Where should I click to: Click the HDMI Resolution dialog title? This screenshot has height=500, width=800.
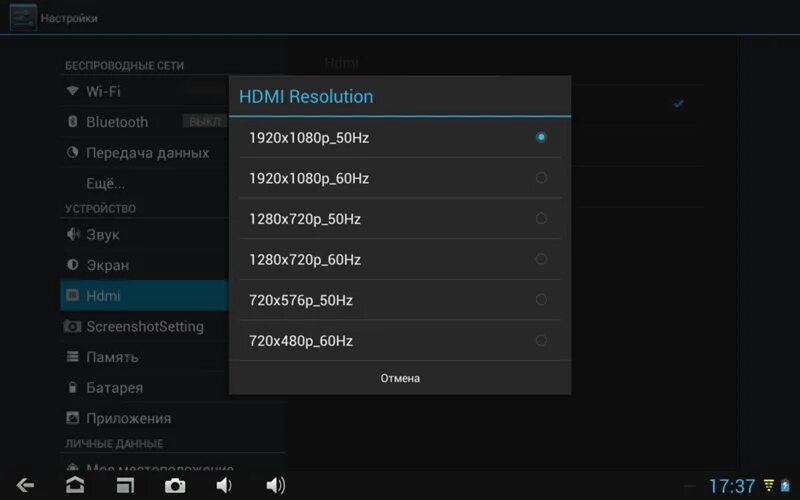[306, 96]
